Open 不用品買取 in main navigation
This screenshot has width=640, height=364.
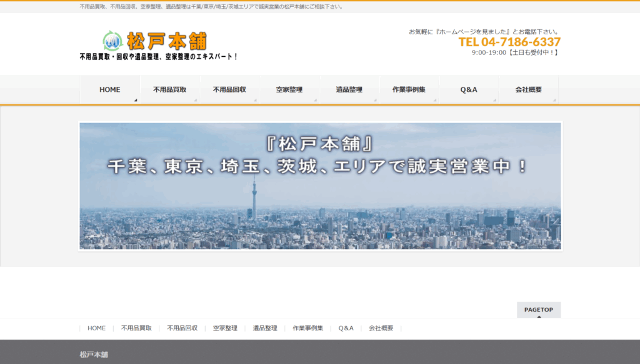pyautogui.click(x=169, y=90)
